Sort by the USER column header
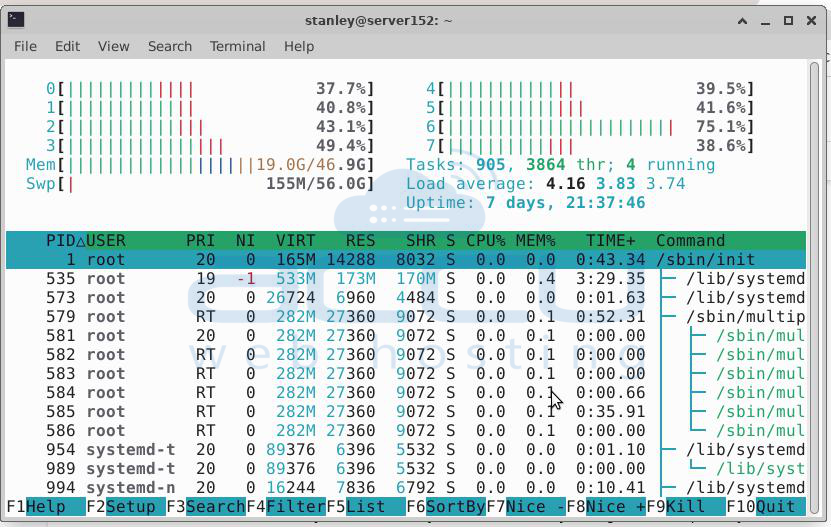The image size is (831, 527). pos(106,241)
